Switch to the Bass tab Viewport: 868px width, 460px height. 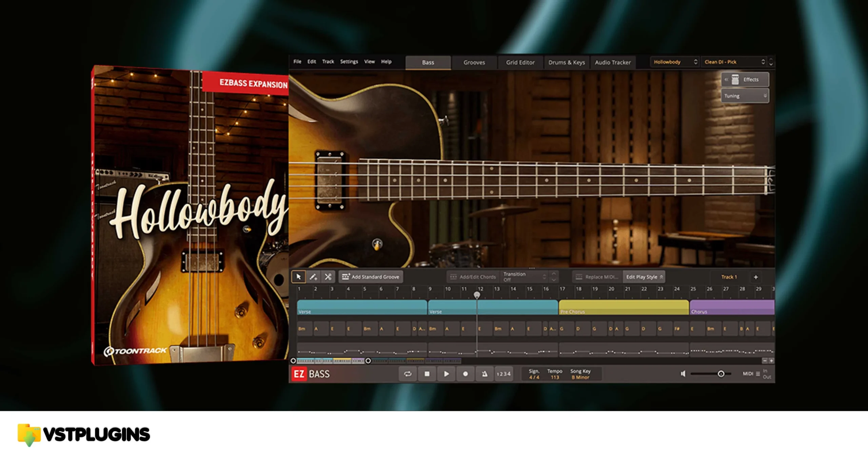coord(428,62)
